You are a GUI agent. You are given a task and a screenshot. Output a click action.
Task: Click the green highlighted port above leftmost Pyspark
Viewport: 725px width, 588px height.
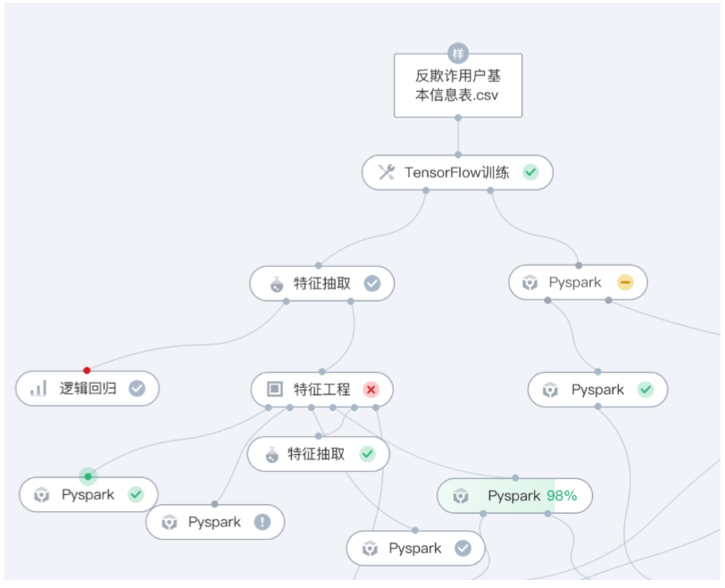(x=87, y=476)
